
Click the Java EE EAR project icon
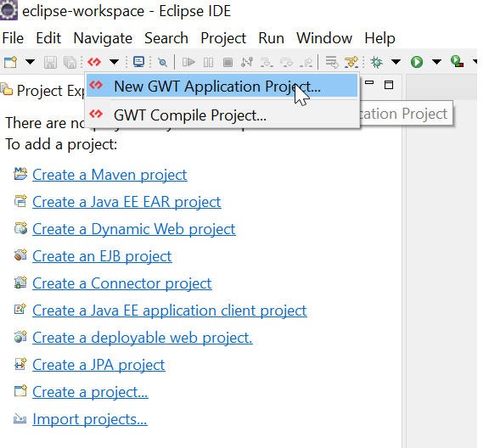pos(20,201)
